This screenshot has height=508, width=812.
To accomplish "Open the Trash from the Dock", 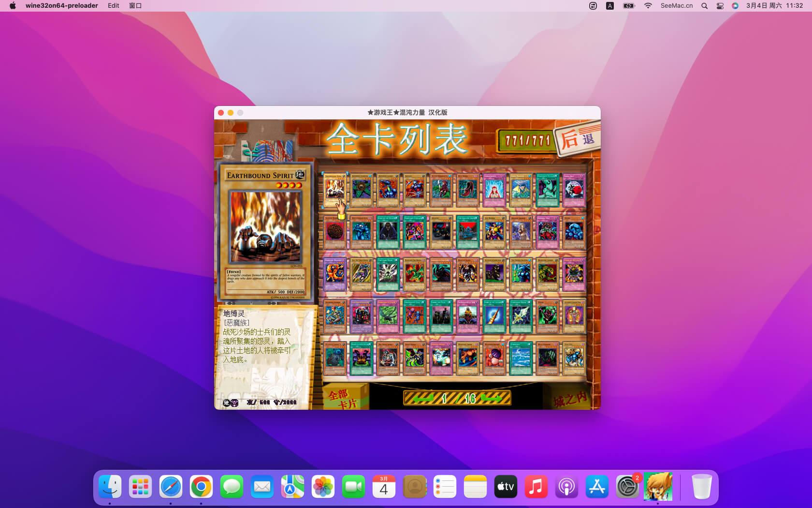I will 701,486.
